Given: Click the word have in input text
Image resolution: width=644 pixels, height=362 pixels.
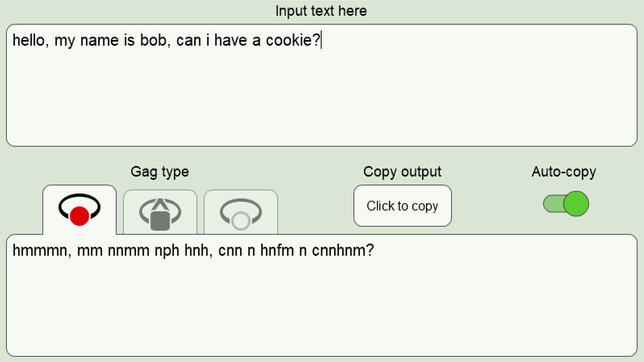Looking at the screenshot, I should 230,40.
